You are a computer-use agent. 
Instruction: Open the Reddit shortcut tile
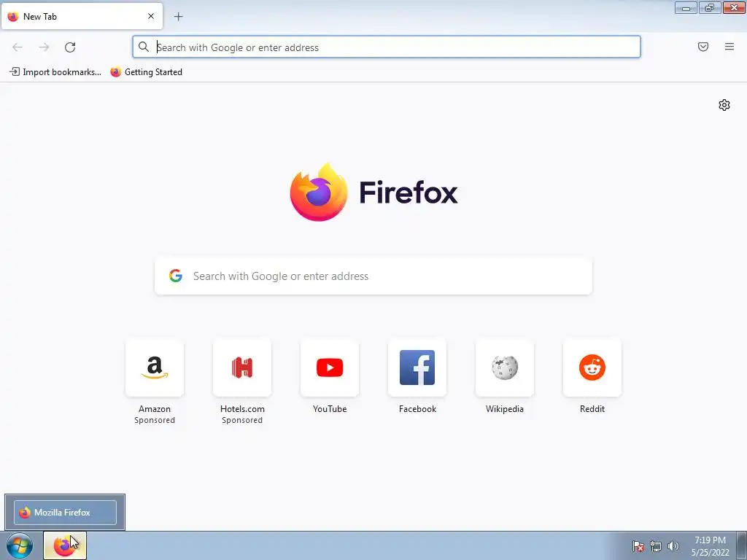[x=592, y=367]
